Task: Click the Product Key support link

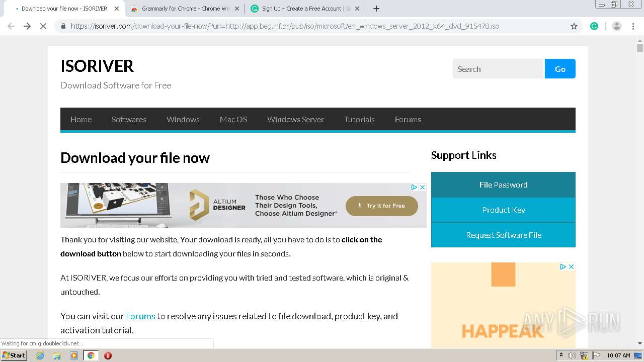Action: (x=503, y=210)
